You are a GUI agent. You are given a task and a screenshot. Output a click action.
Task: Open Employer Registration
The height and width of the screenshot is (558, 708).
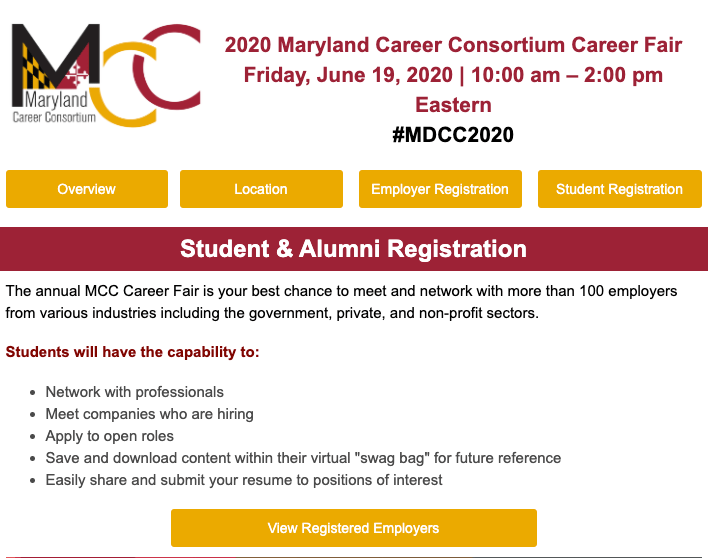(440, 189)
